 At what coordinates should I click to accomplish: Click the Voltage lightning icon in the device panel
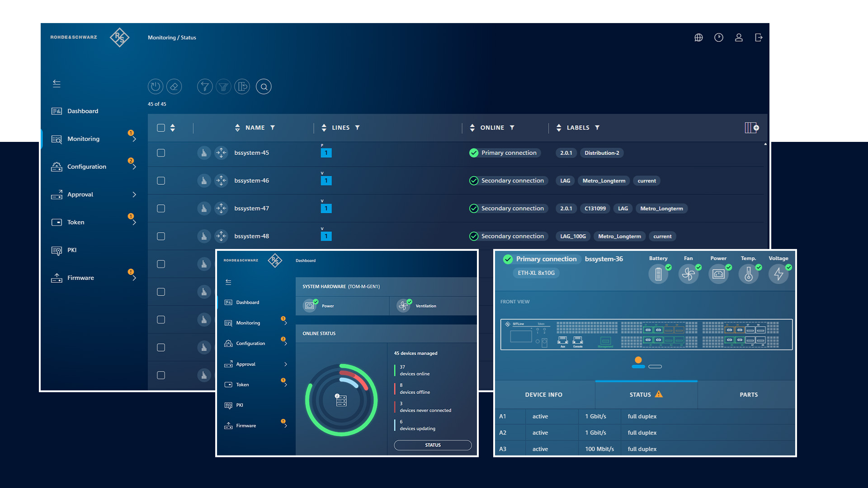click(x=778, y=274)
